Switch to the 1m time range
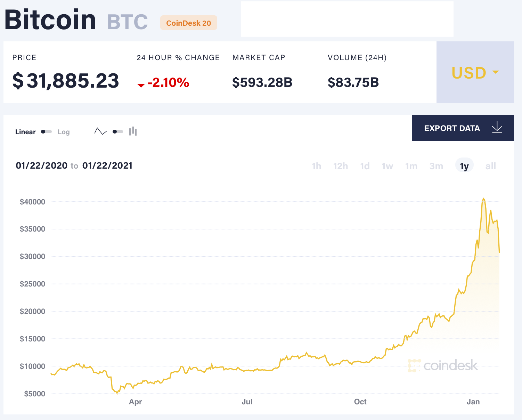Image resolution: width=522 pixels, height=420 pixels. 411,166
